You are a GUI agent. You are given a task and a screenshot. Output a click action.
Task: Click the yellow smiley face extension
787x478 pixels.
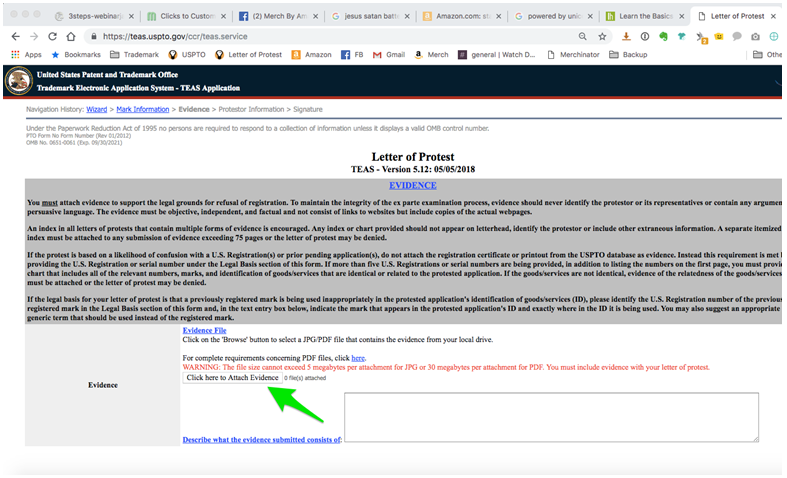coord(719,36)
